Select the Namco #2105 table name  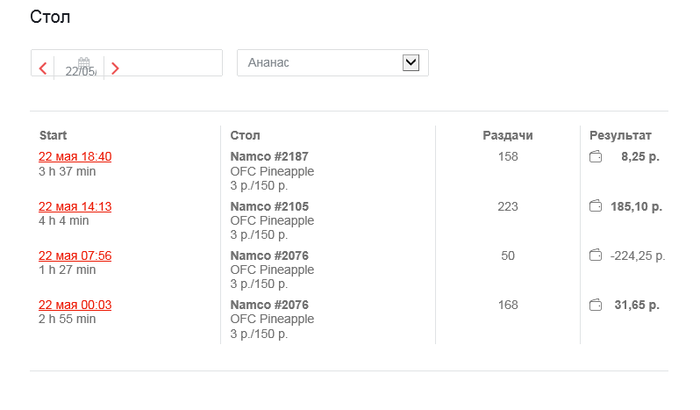tap(269, 207)
